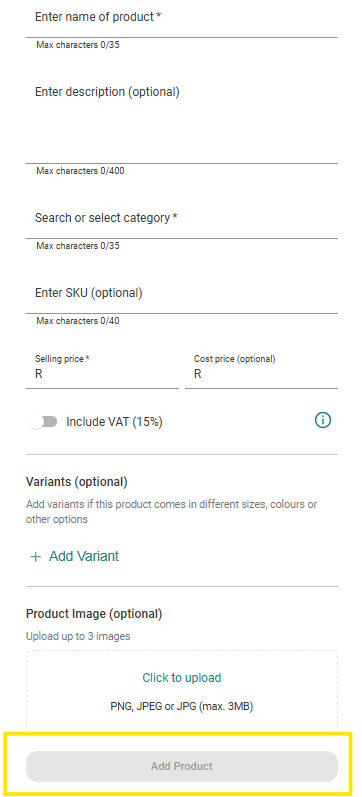Click the Upload up to 3 images text
This screenshot has width=362, height=797.
pyautogui.click(x=78, y=636)
